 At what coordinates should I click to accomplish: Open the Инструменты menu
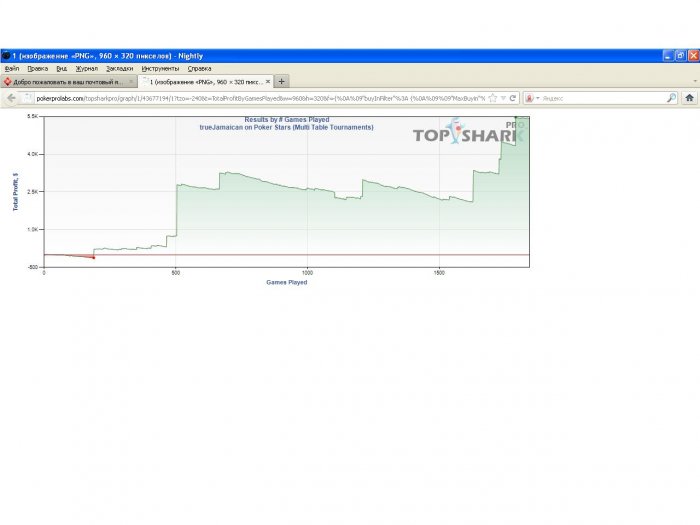coord(160,68)
